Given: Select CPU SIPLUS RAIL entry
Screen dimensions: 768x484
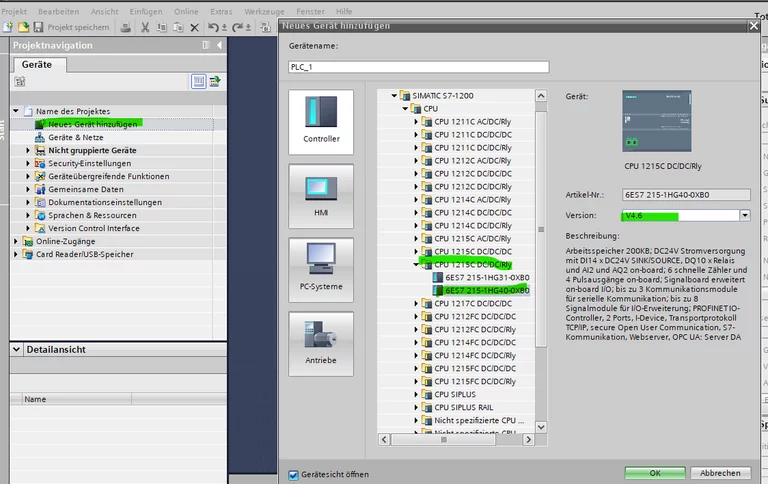Looking at the screenshot, I should pos(464,408).
